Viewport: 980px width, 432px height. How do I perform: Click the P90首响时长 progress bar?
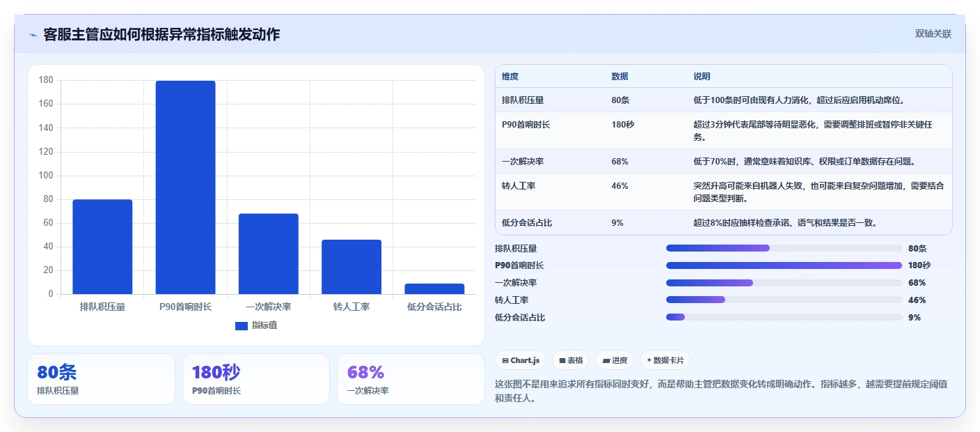point(784,265)
